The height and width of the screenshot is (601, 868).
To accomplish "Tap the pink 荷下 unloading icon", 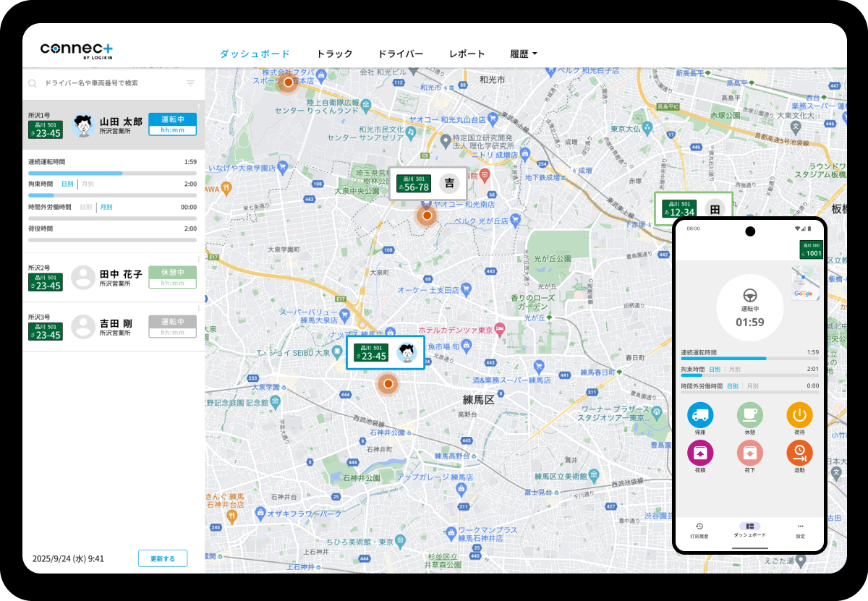I will click(x=749, y=453).
